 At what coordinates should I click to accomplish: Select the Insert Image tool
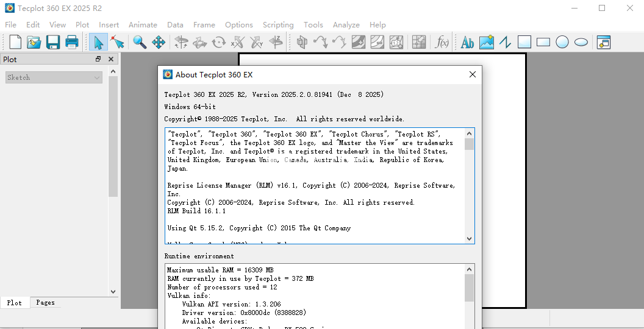click(486, 42)
